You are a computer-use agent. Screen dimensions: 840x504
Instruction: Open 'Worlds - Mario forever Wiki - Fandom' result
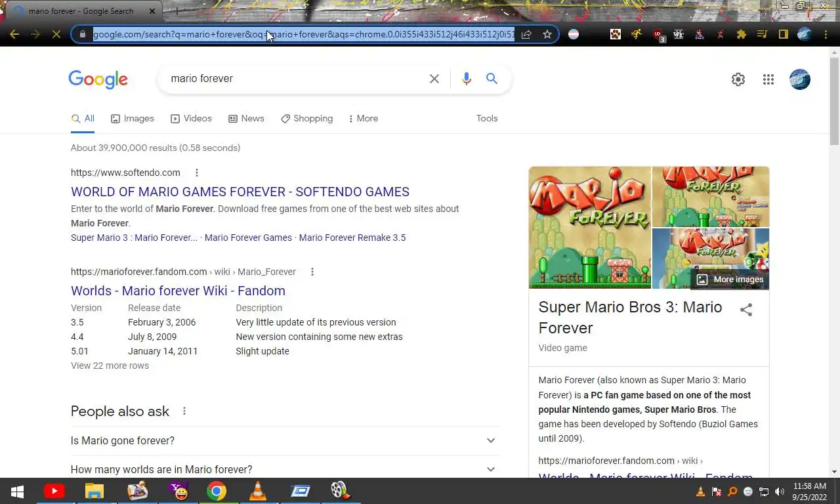click(178, 291)
